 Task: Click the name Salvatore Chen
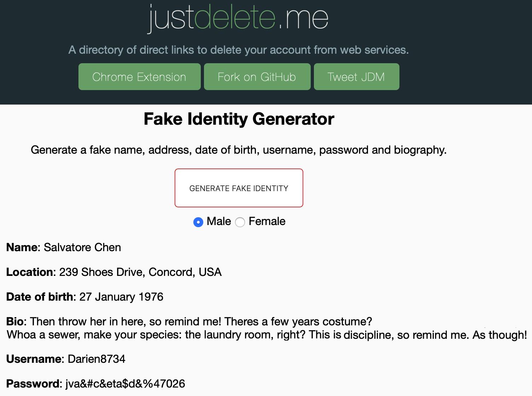click(x=82, y=247)
